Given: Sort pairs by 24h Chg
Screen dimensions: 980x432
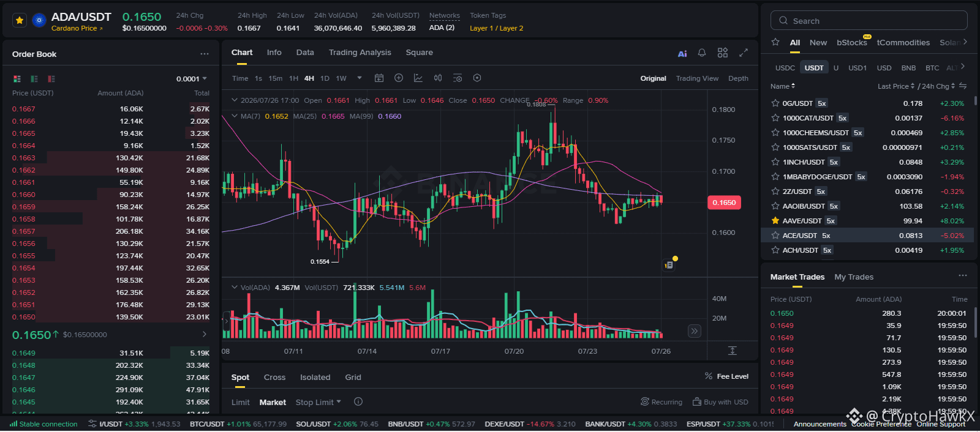Looking at the screenshot, I should 938,86.
